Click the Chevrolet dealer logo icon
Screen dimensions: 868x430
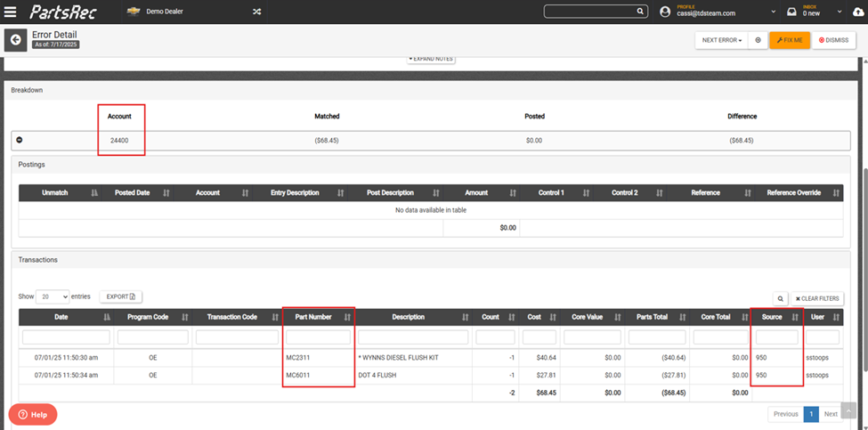click(133, 12)
